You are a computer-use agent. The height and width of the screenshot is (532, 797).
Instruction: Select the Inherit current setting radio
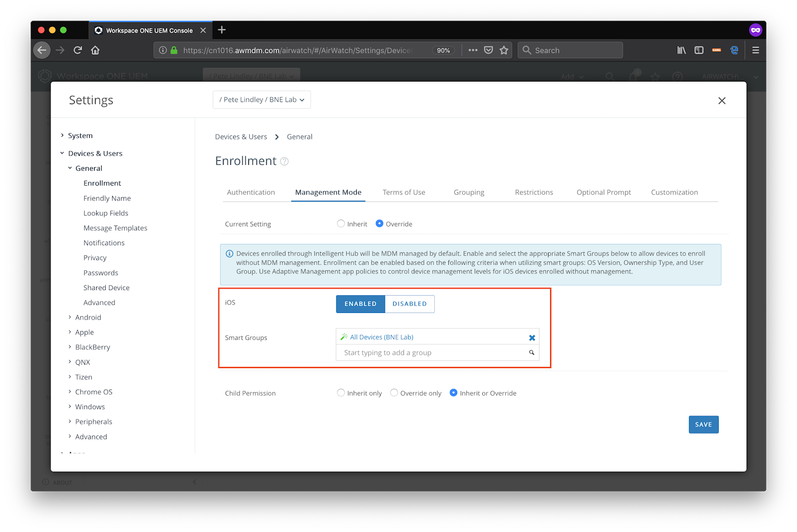click(341, 223)
